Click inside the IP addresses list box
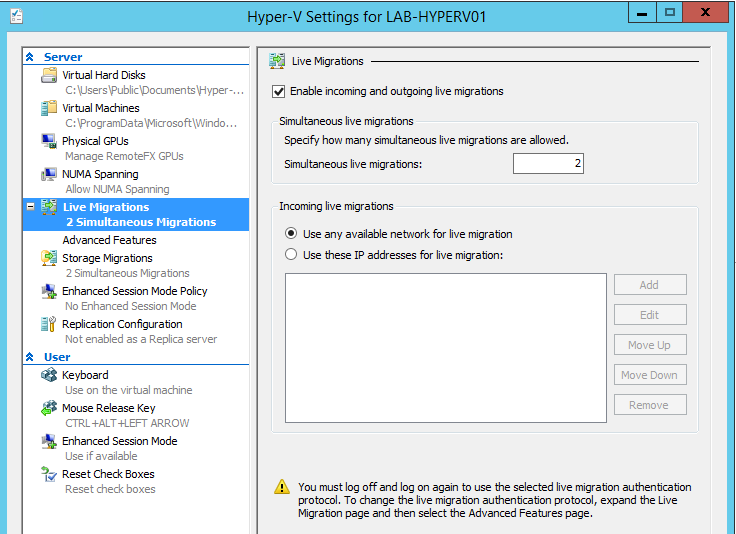The width and height of the screenshot is (736, 534). pos(446,348)
